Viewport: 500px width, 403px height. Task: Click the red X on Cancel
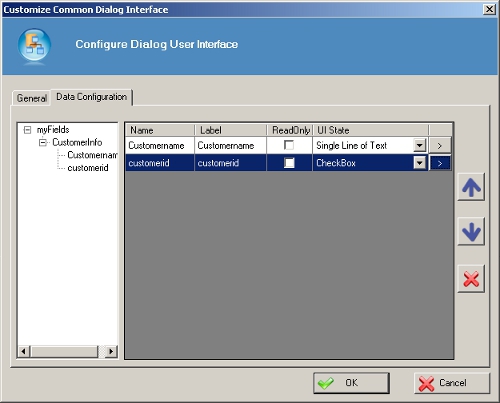[426, 383]
